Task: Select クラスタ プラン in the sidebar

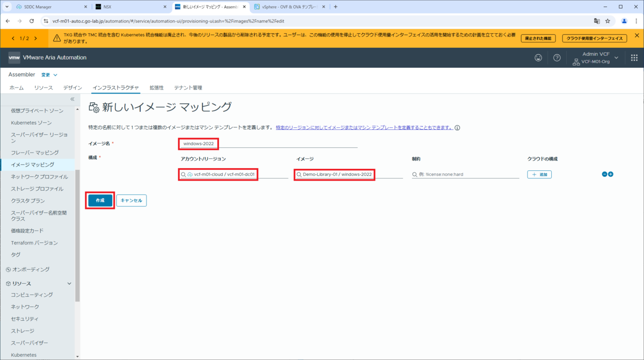Action: coord(28,200)
